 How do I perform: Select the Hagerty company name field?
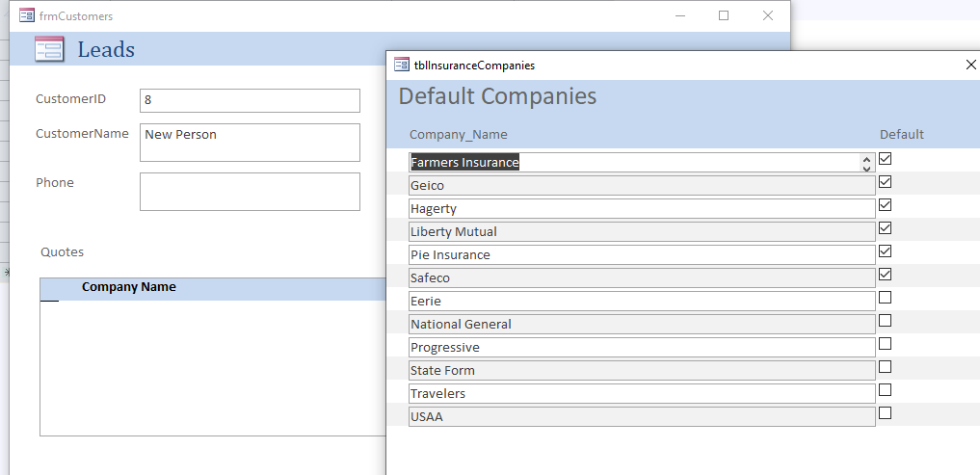(x=642, y=209)
